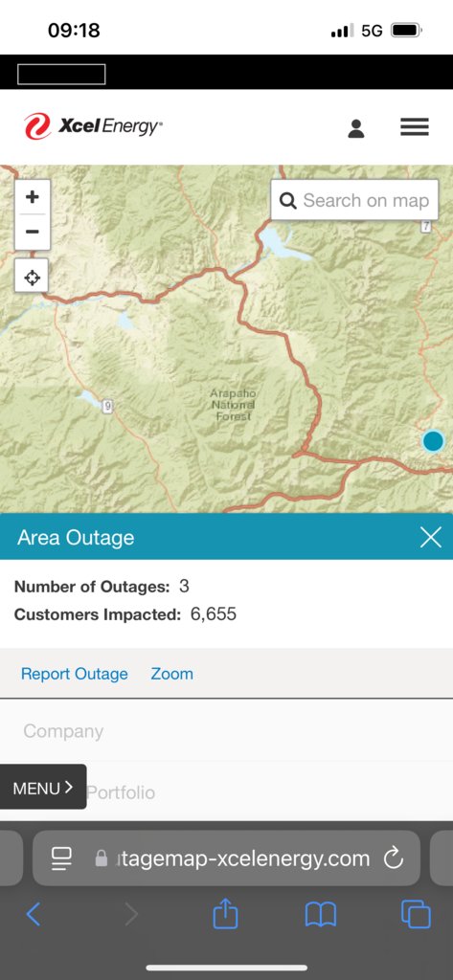Select the blue outage marker on map

433,440
